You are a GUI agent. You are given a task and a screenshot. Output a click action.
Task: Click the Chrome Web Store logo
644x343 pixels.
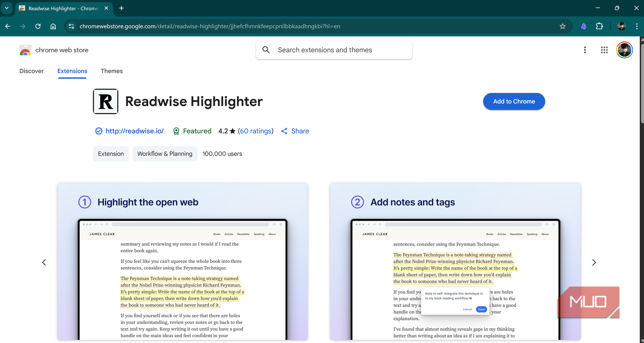click(25, 50)
